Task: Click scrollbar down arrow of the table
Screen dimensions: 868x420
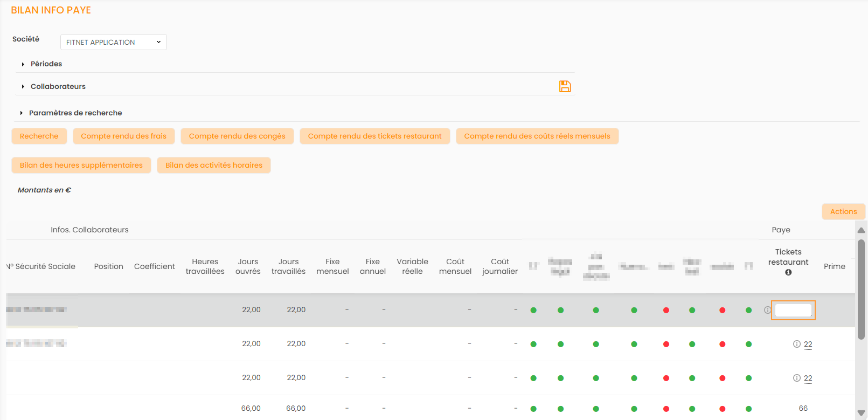Action: pyautogui.click(x=861, y=414)
